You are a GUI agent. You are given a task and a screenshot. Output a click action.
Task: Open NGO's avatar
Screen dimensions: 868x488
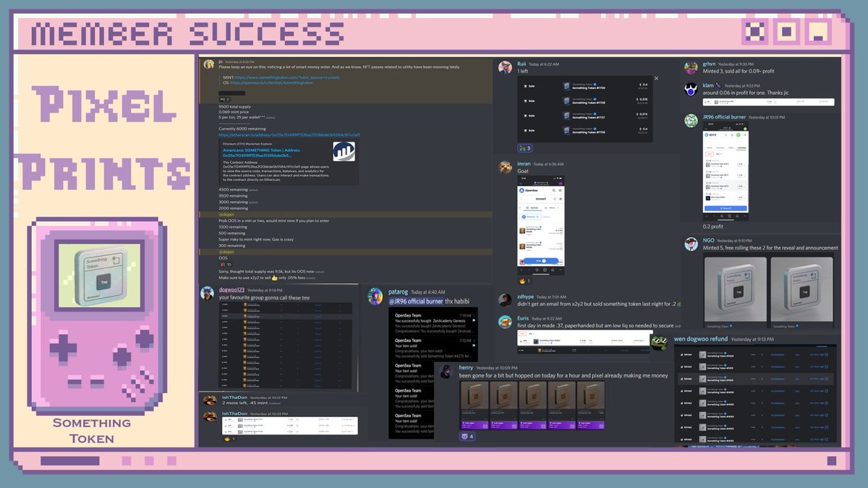pyautogui.click(x=691, y=244)
